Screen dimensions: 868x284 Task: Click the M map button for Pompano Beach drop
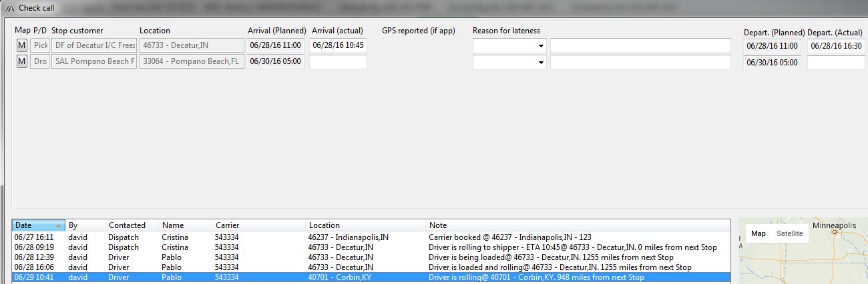coord(21,62)
